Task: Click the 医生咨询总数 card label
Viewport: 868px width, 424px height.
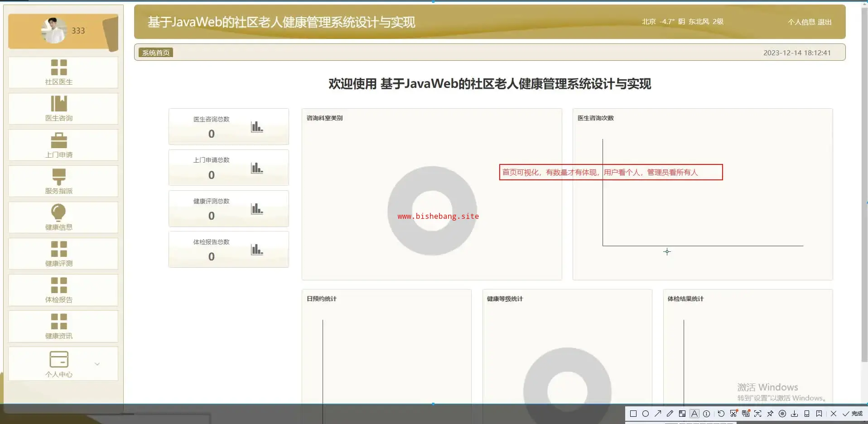Action: 212,119
